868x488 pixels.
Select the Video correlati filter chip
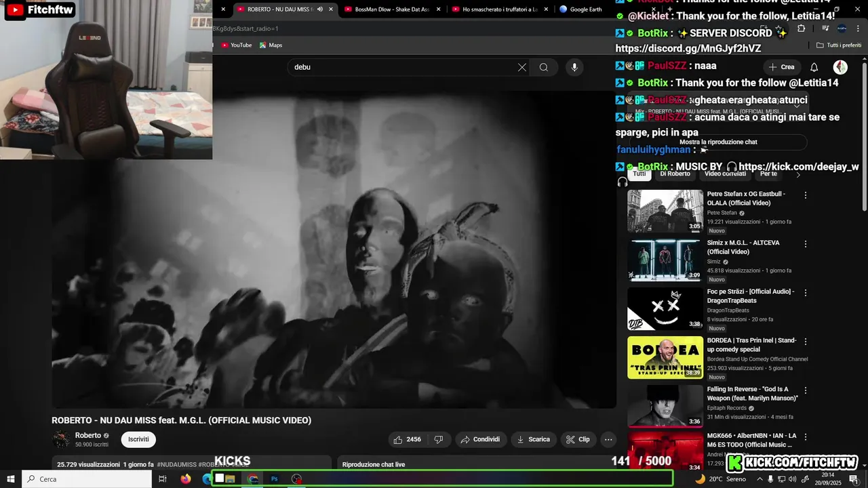(725, 174)
